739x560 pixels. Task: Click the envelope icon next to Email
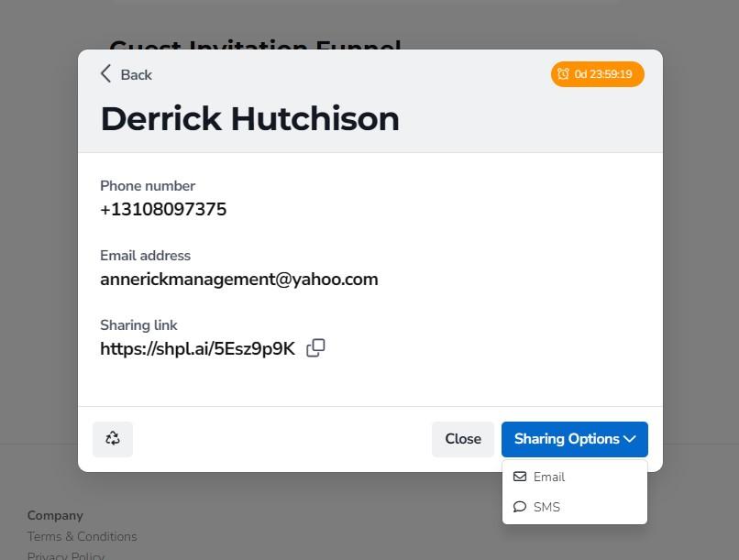pyautogui.click(x=520, y=477)
